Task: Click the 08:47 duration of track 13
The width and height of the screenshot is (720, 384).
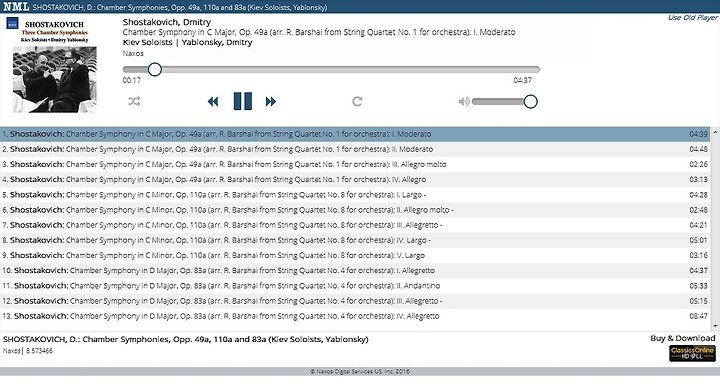Action: (698, 316)
